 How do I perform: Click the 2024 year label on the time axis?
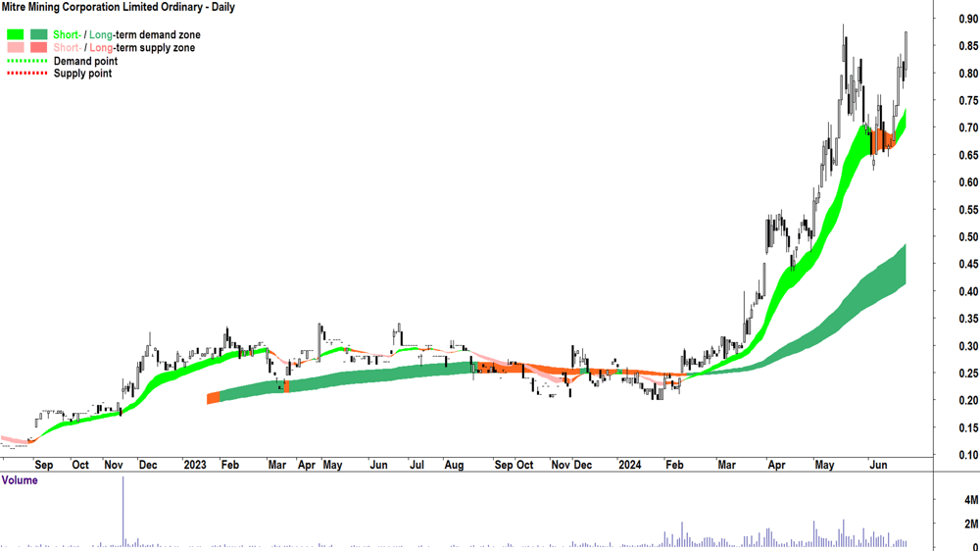[x=629, y=466]
